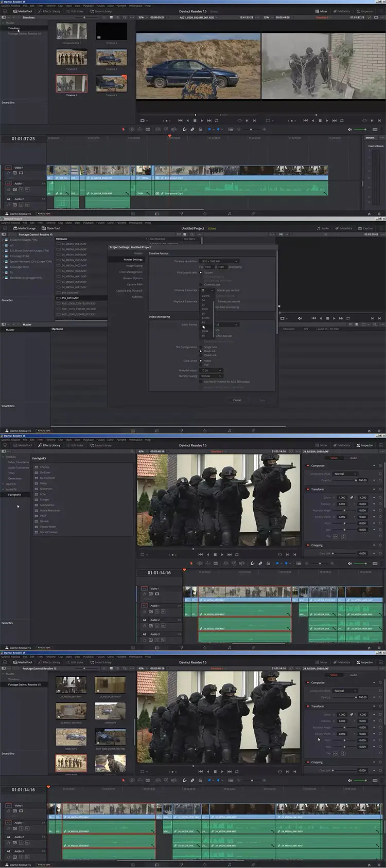Image resolution: width=386 pixels, height=868 pixels.
Task: Open Color Management in Project Settings
Action: [131, 272]
